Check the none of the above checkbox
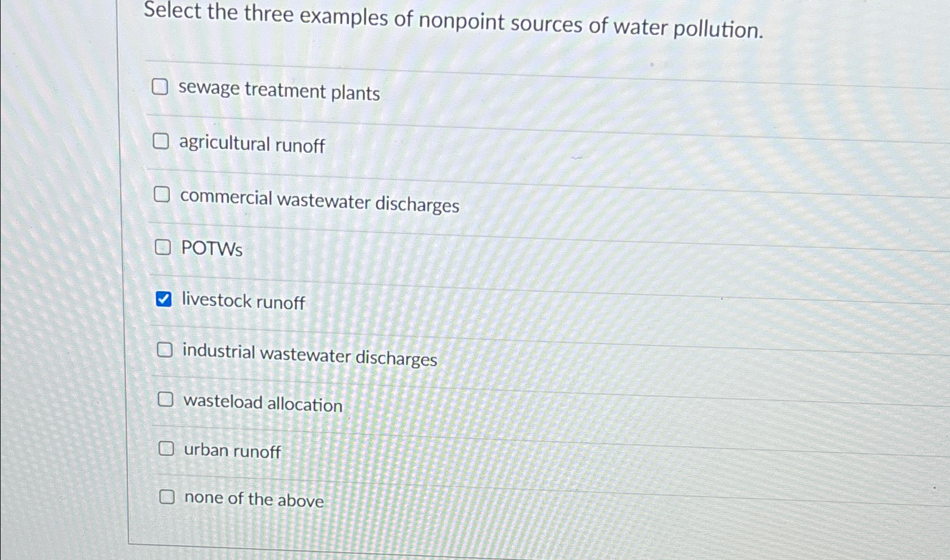This screenshot has height=560, width=950. tap(167, 496)
